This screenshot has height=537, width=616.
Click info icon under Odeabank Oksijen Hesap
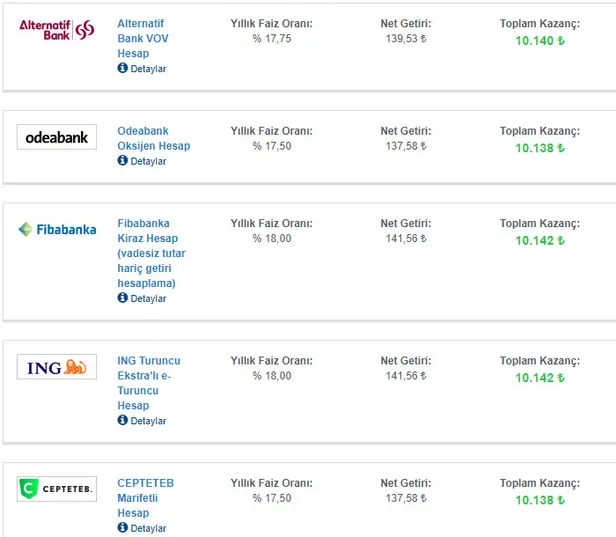123,161
